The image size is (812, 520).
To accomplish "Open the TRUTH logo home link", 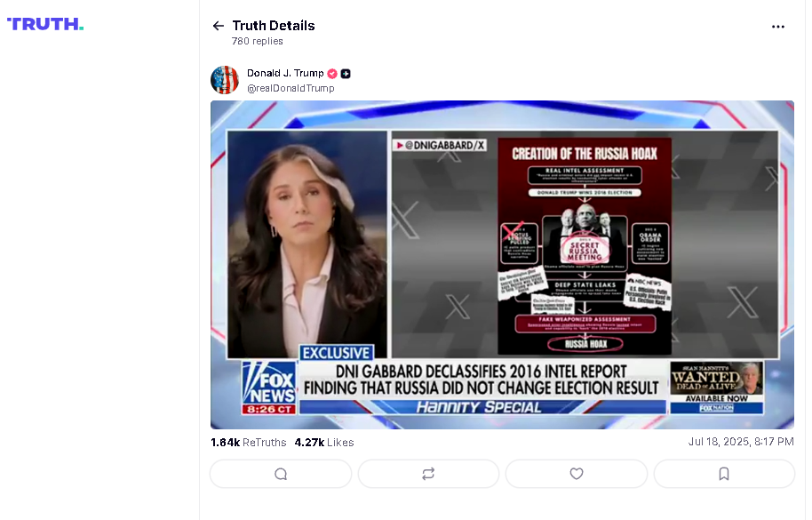I will (45, 24).
